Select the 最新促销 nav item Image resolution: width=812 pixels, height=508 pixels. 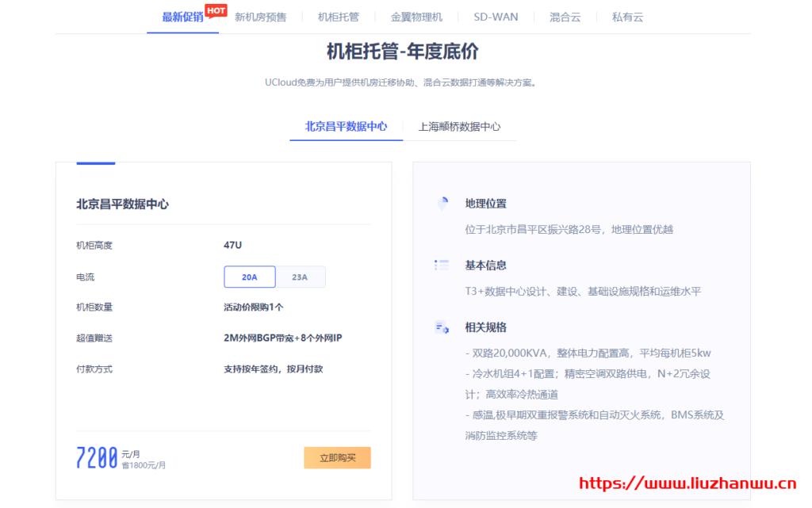click(x=182, y=17)
